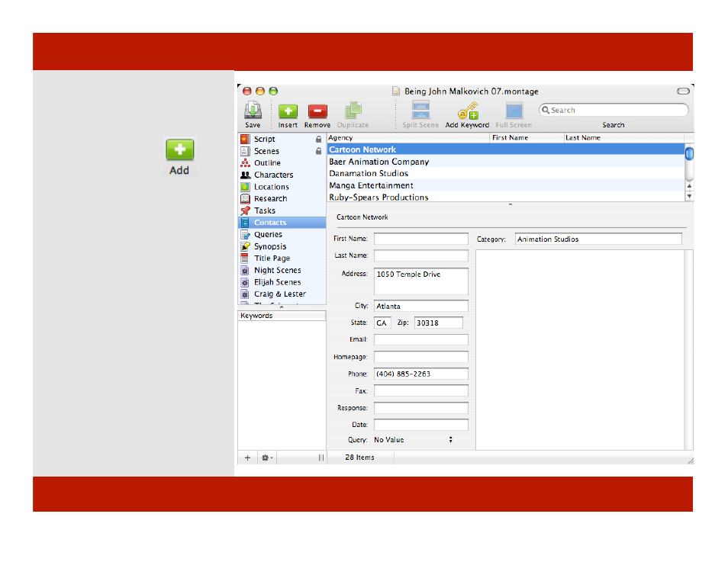Click the large notes text area

coord(580,350)
